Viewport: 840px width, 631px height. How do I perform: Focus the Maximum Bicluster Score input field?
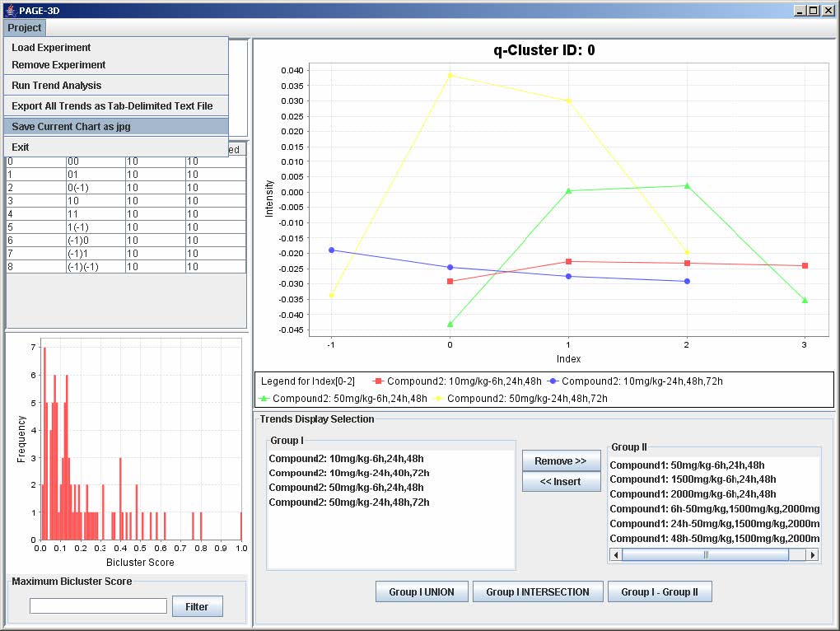[x=98, y=606]
